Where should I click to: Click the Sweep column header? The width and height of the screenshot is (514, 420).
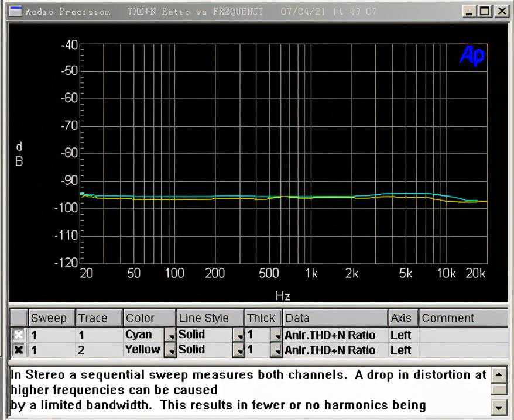pos(52,318)
